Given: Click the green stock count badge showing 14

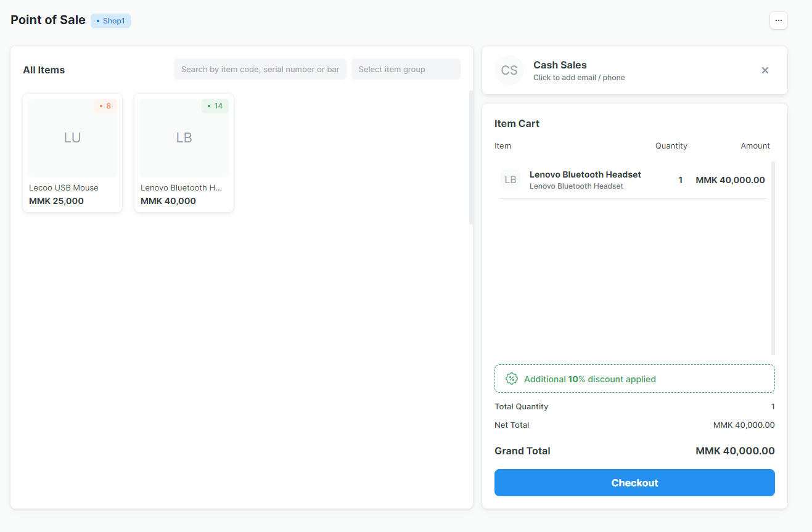Looking at the screenshot, I should point(215,105).
